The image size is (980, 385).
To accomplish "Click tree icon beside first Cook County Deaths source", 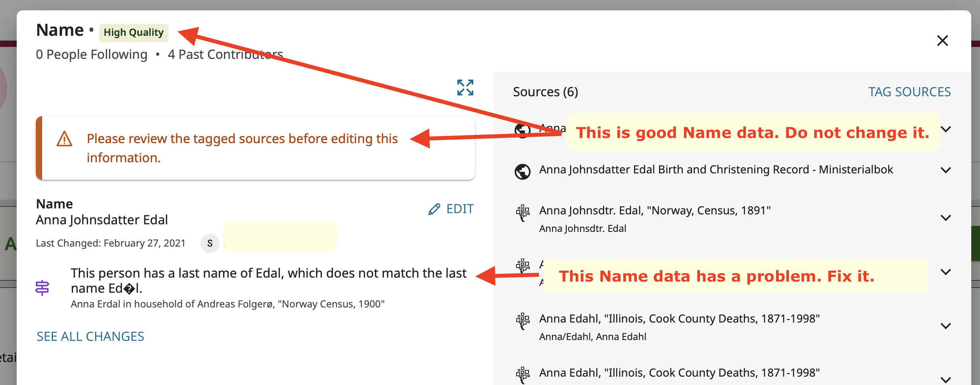I will [523, 321].
